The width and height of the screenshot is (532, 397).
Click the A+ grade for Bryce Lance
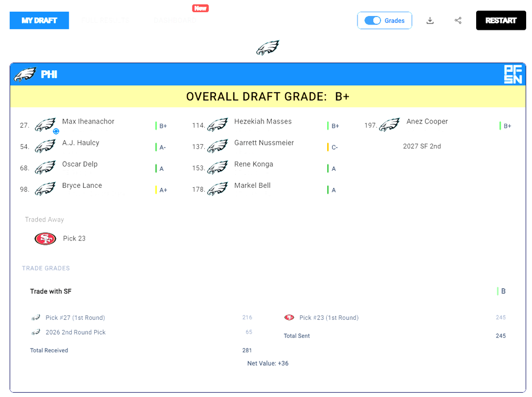[163, 190]
